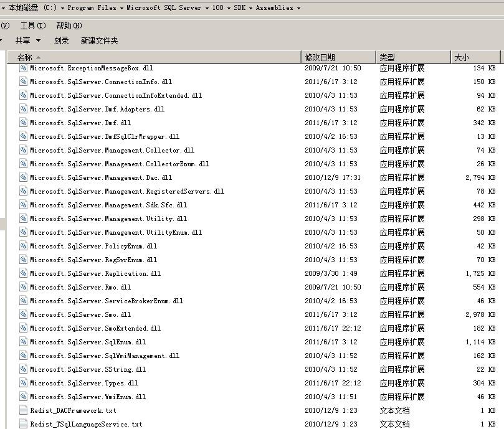Open the 帮助(H) menu

click(x=69, y=26)
